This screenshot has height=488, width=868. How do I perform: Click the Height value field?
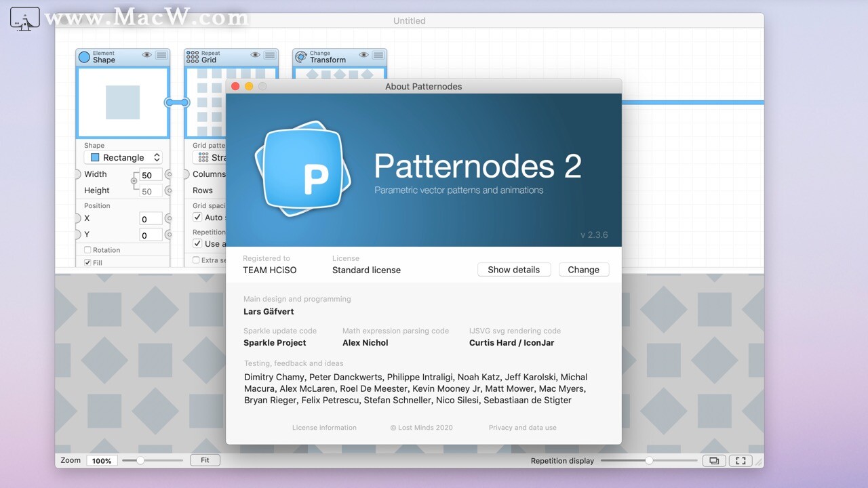[x=151, y=191]
